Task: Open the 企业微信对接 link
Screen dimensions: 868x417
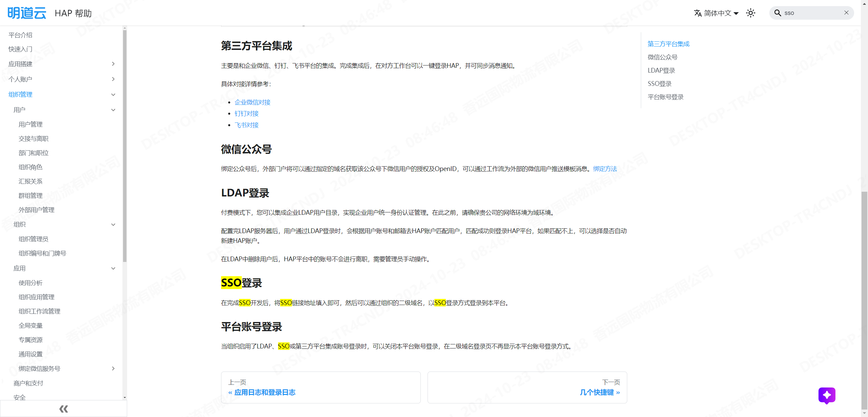Action: 253,102
